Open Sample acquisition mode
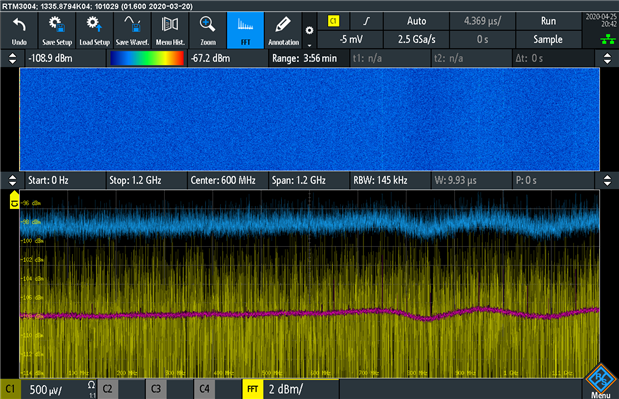This screenshot has width=619, height=399. (548, 39)
